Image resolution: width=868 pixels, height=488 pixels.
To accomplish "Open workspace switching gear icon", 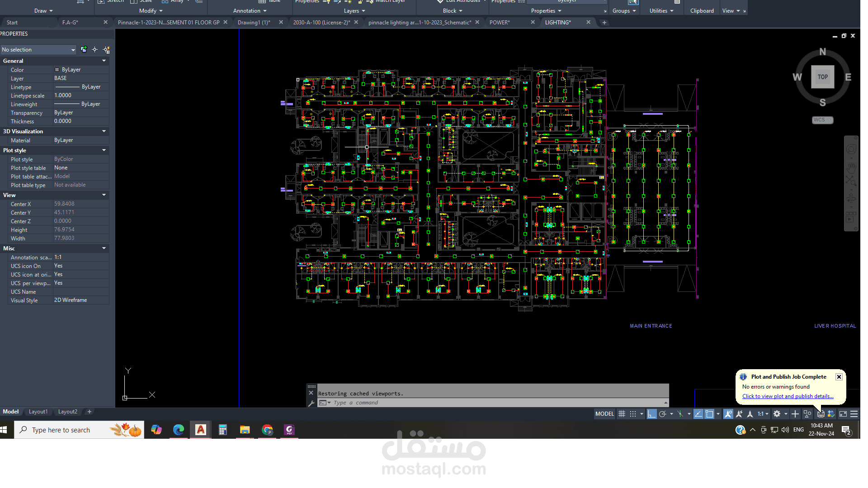I will click(x=777, y=414).
